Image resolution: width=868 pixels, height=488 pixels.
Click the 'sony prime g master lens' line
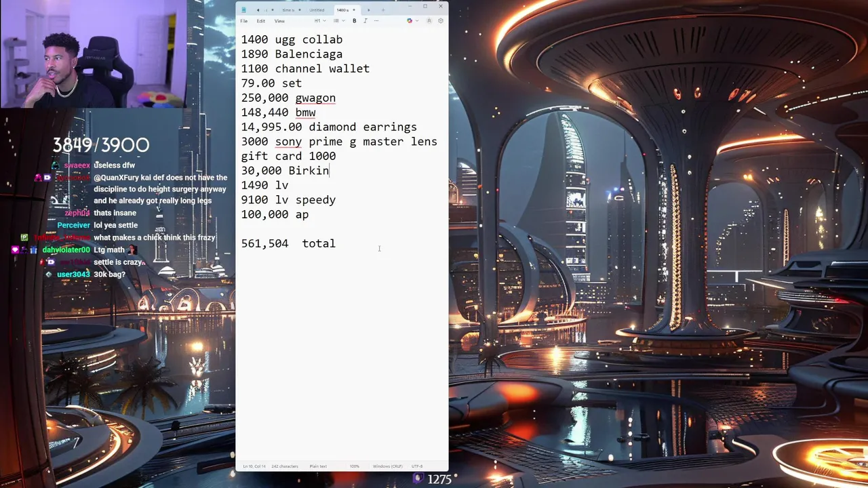click(x=356, y=142)
